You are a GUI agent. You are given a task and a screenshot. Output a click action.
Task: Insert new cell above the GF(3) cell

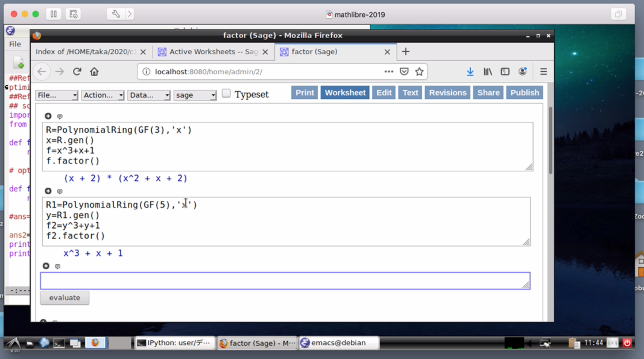tap(48, 116)
